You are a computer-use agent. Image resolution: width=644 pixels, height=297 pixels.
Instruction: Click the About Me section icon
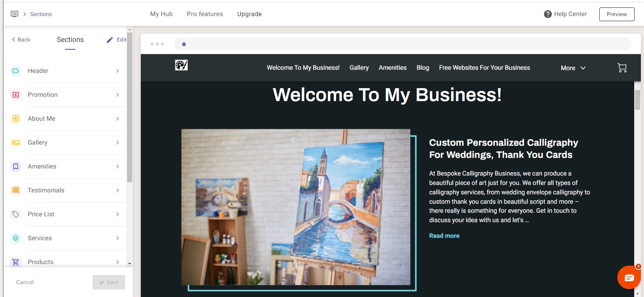(16, 119)
